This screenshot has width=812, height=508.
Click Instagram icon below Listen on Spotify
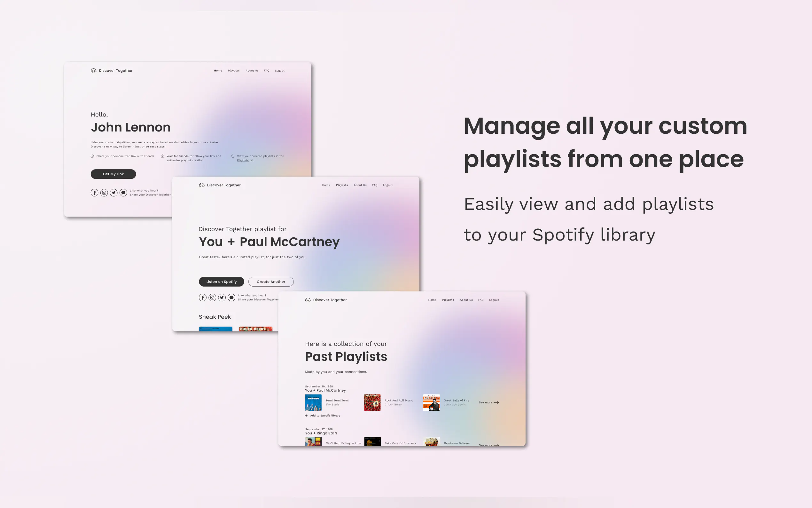(x=212, y=298)
